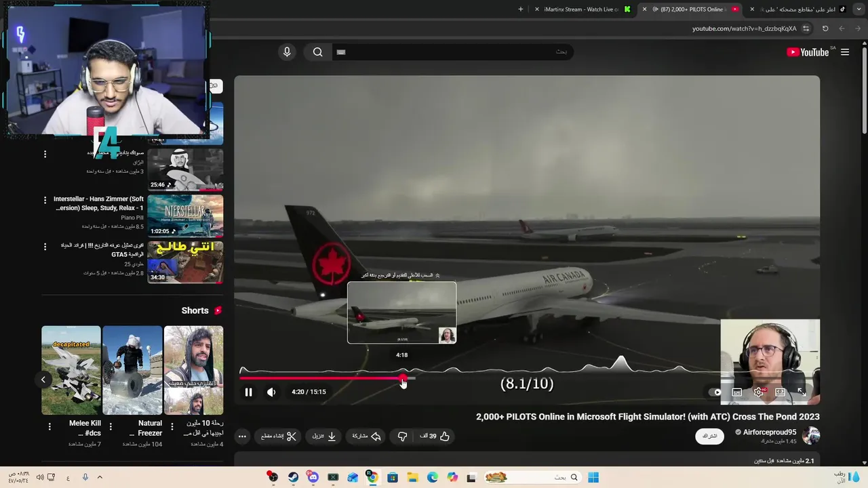Open the Natural Freezer short
The width and height of the screenshot is (868, 488).
(132, 370)
